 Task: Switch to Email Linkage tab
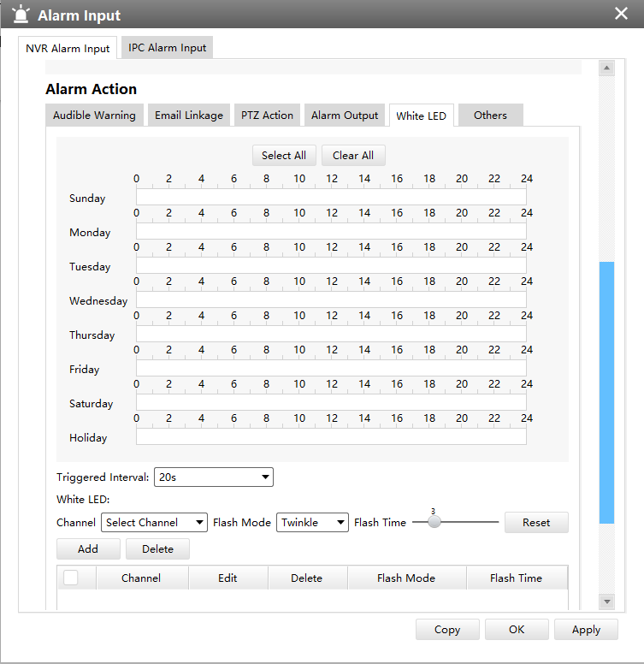pyautogui.click(x=188, y=116)
